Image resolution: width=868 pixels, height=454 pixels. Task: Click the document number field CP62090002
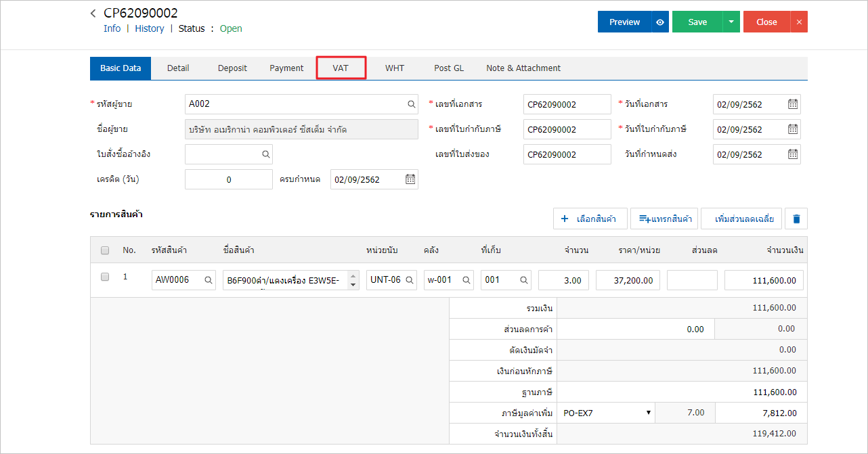coord(567,104)
